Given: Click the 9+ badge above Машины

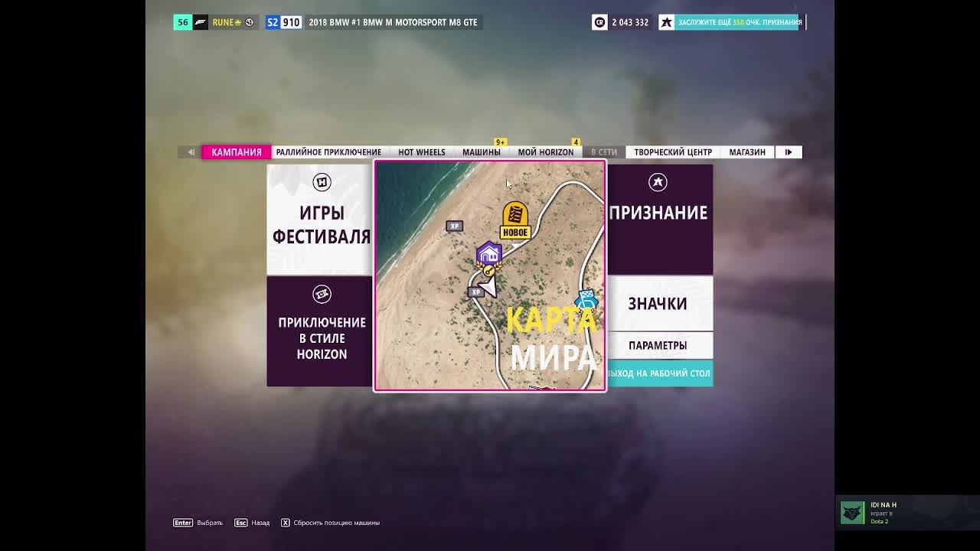Looking at the screenshot, I should coord(500,142).
